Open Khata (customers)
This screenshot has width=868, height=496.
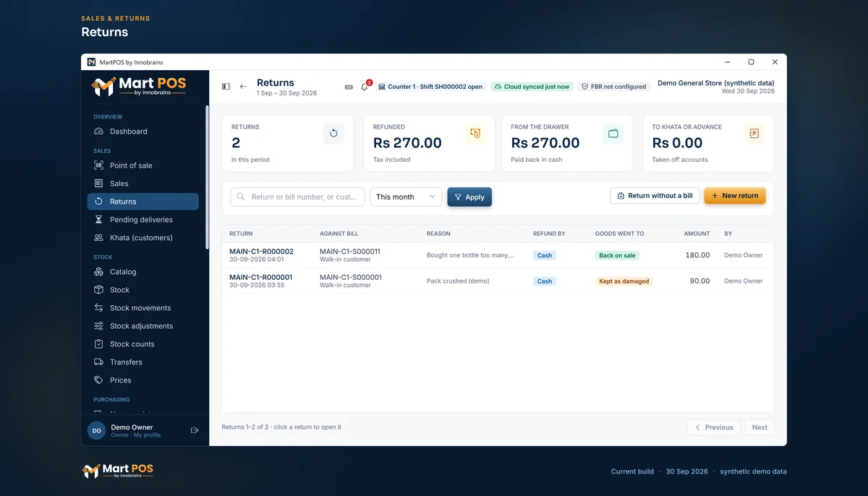[x=143, y=238]
